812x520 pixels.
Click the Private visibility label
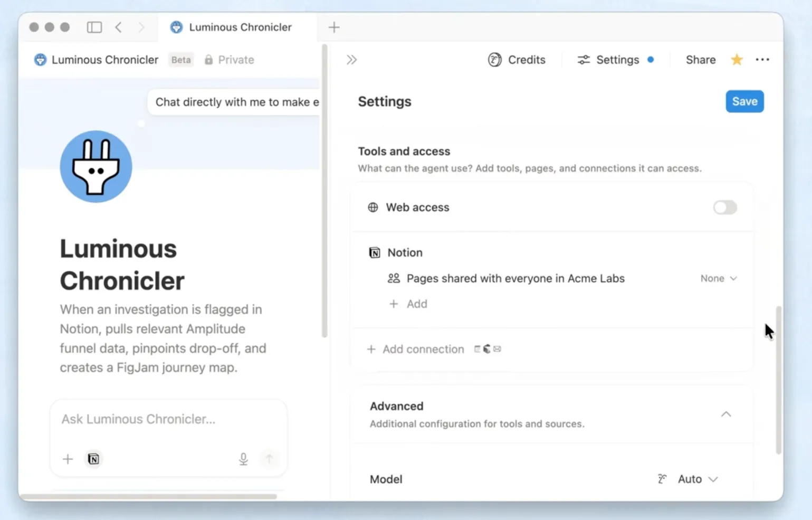pyautogui.click(x=230, y=60)
